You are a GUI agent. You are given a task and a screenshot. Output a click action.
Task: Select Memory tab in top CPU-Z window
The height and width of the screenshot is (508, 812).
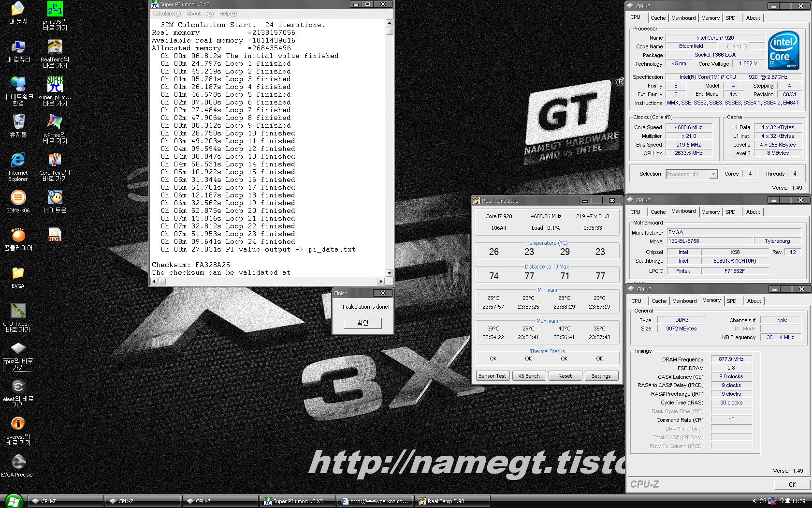click(710, 18)
